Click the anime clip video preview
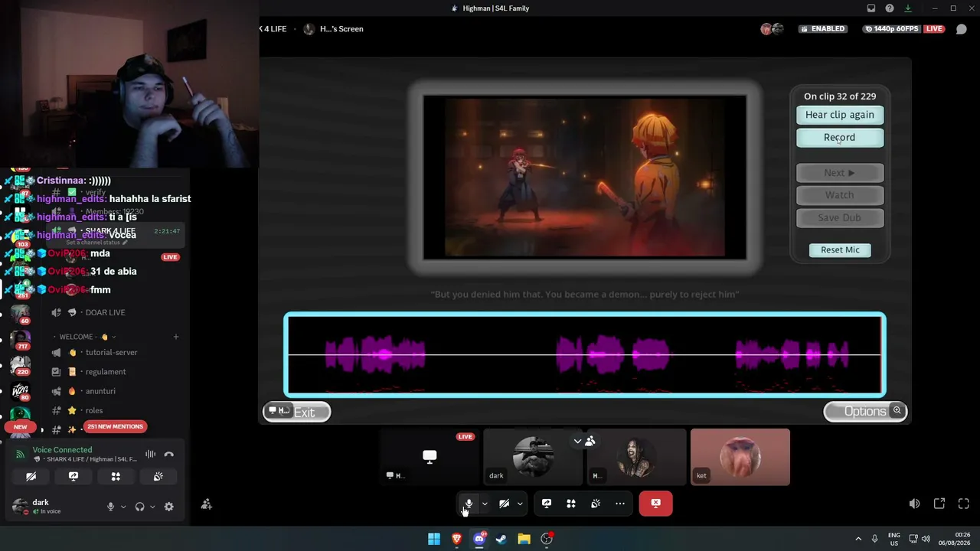This screenshot has height=551, width=980. tap(585, 177)
